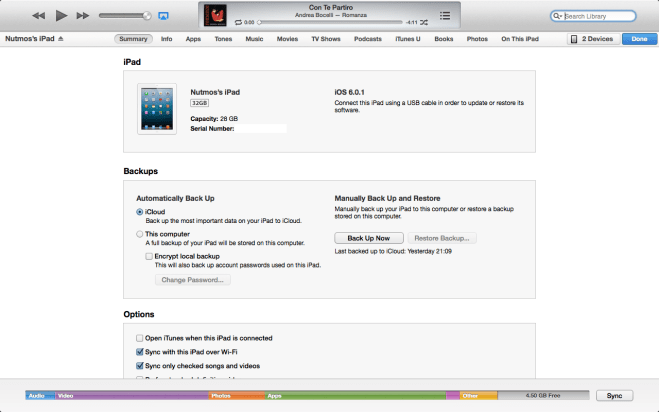
Task: Open the 2 Devices dropdown
Action: pyautogui.click(x=592, y=39)
